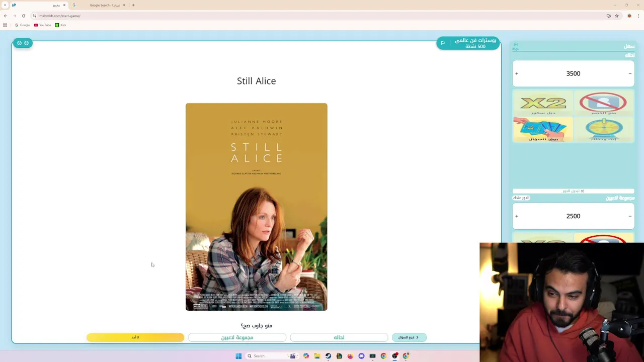Image resolution: width=644 pixels, height=362 pixels.
Task: Award the answer to لحاله team
Action: coord(339,337)
